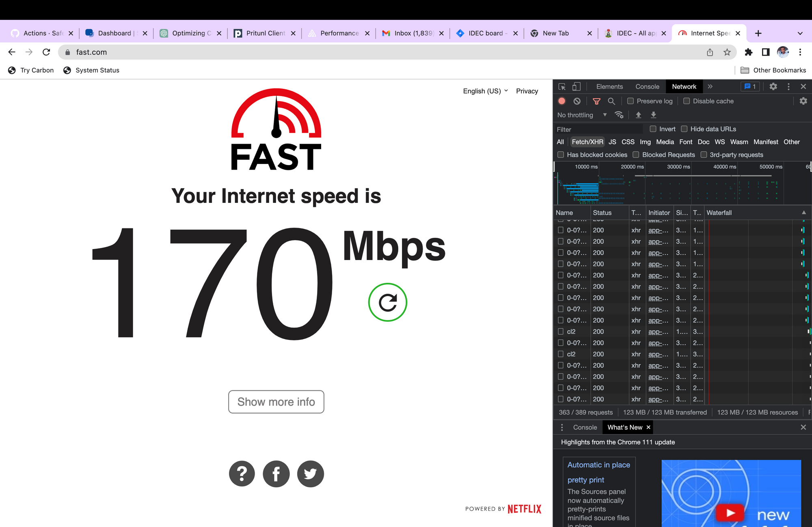Clear the network log icon

coord(577,101)
